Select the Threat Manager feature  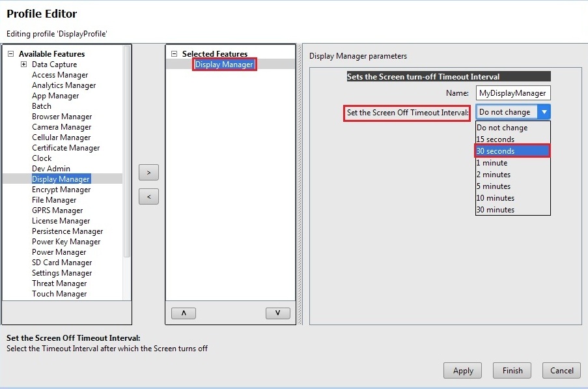(x=59, y=283)
